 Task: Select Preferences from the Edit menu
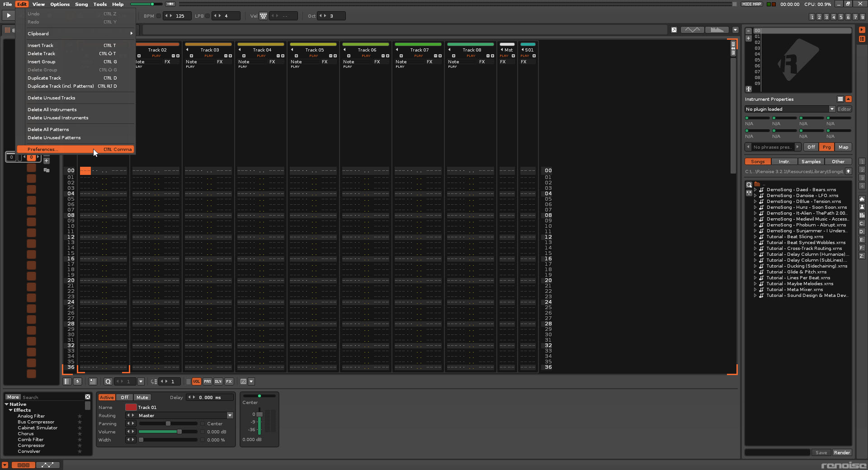pyautogui.click(x=43, y=149)
